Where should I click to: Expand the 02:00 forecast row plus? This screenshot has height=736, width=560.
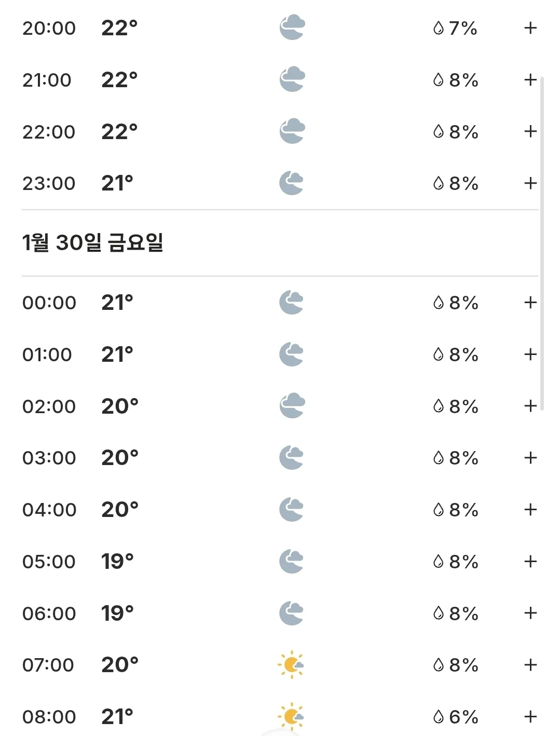pyautogui.click(x=530, y=406)
